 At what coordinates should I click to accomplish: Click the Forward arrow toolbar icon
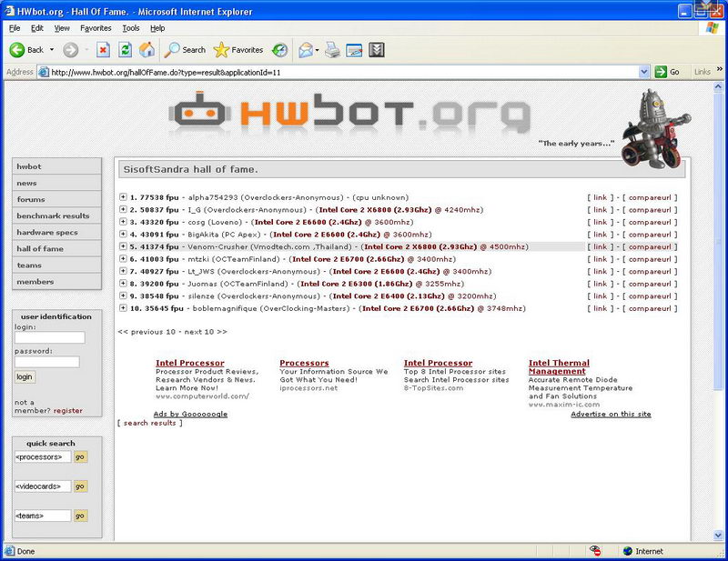click(x=71, y=50)
